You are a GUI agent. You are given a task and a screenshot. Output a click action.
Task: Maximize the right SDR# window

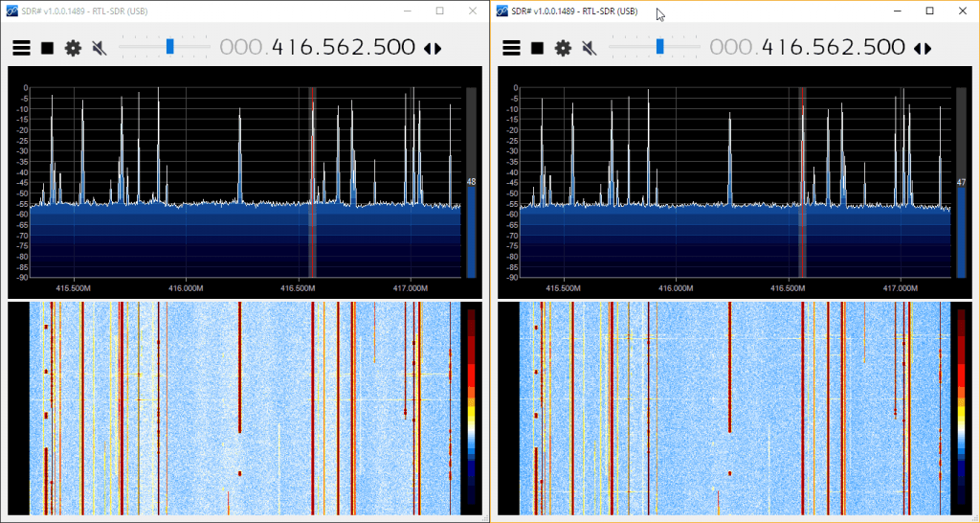[x=929, y=11]
